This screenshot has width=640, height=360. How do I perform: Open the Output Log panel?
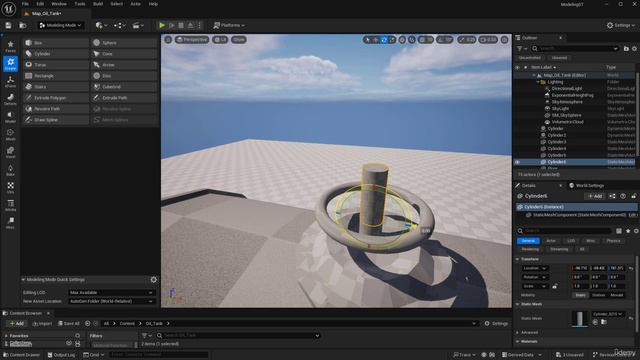tap(61, 355)
